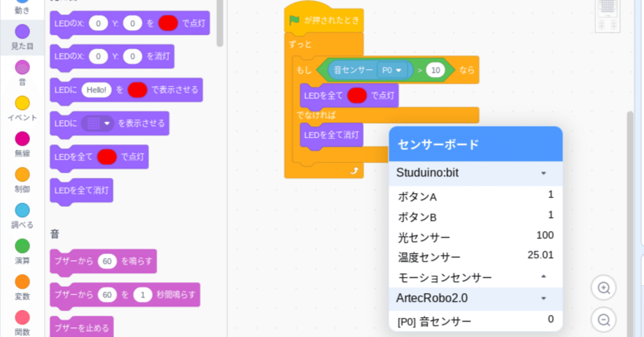Open the 無線 (Wireless) block category
The width and height of the screenshot is (644, 337).
pyautogui.click(x=22, y=139)
